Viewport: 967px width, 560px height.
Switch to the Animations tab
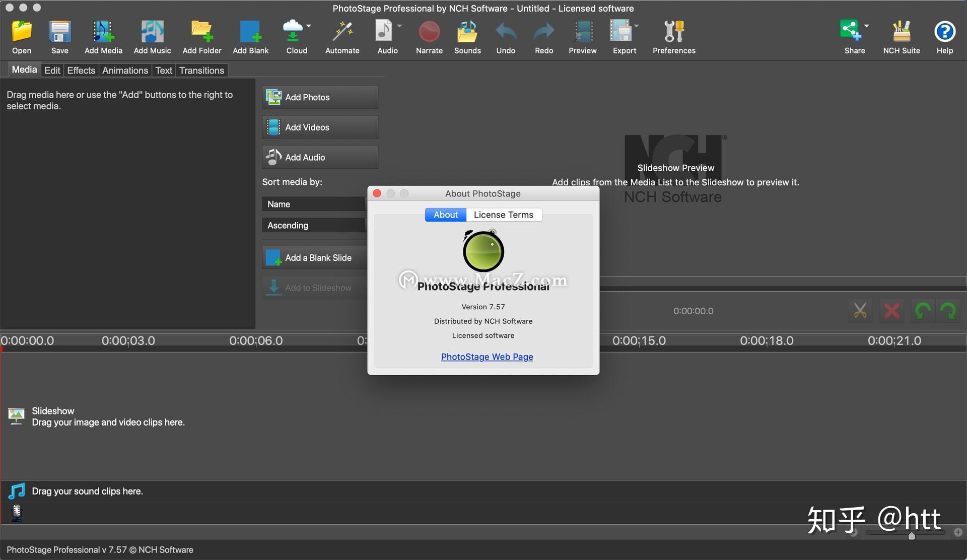coord(125,71)
